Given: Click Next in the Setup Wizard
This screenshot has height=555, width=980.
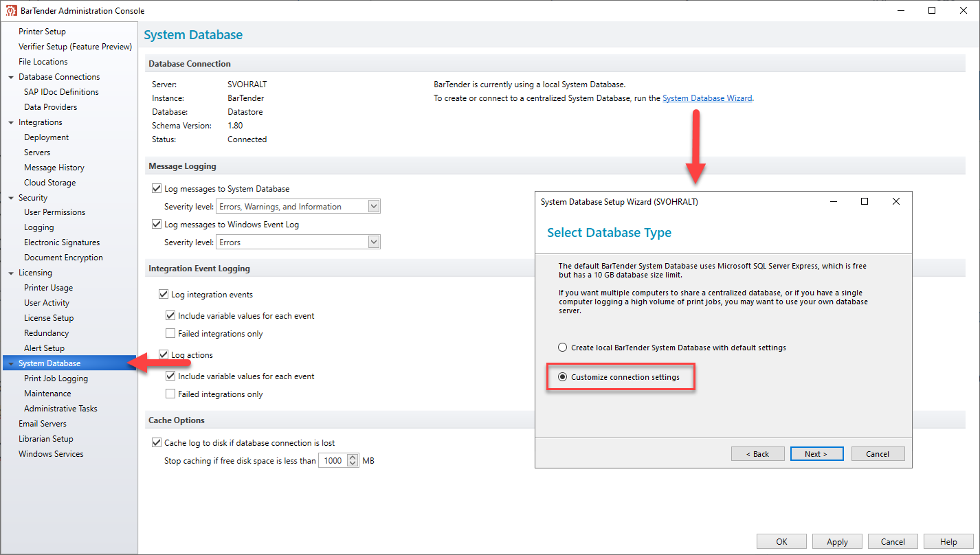Looking at the screenshot, I should pyautogui.click(x=816, y=454).
